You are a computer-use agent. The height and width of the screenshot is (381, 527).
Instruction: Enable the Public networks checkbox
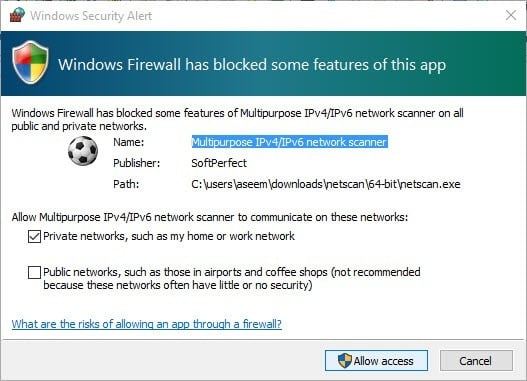[x=34, y=272]
